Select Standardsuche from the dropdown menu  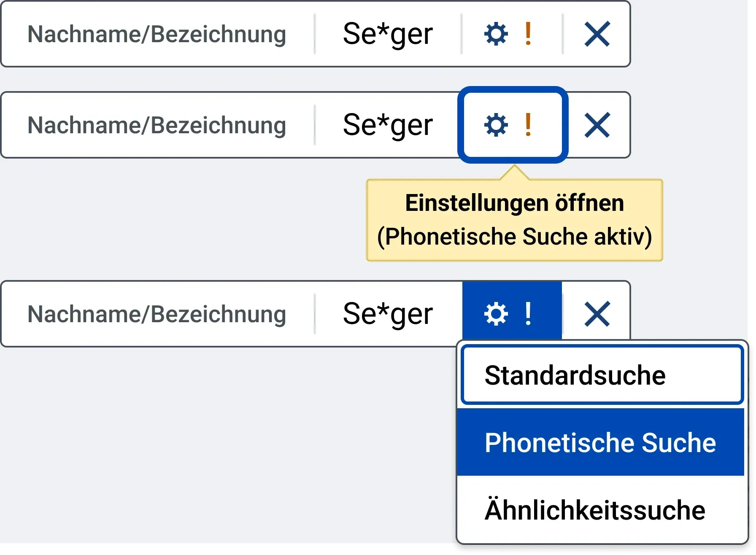pos(602,375)
